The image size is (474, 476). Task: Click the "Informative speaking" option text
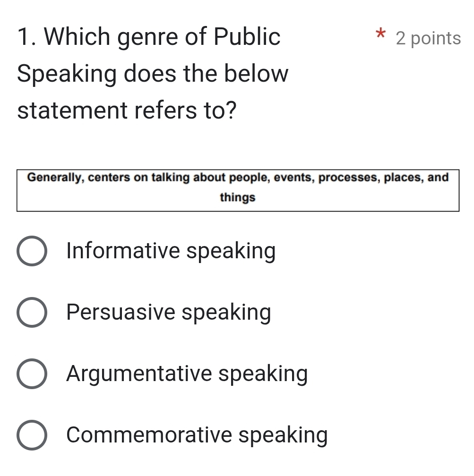click(171, 251)
